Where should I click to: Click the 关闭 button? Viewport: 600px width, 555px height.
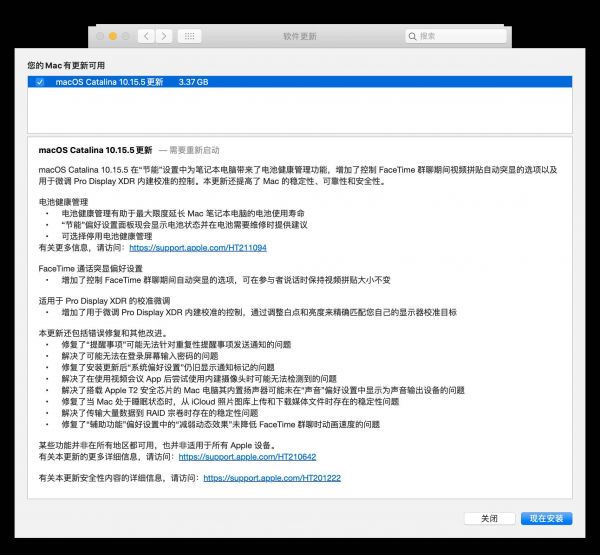(x=489, y=519)
